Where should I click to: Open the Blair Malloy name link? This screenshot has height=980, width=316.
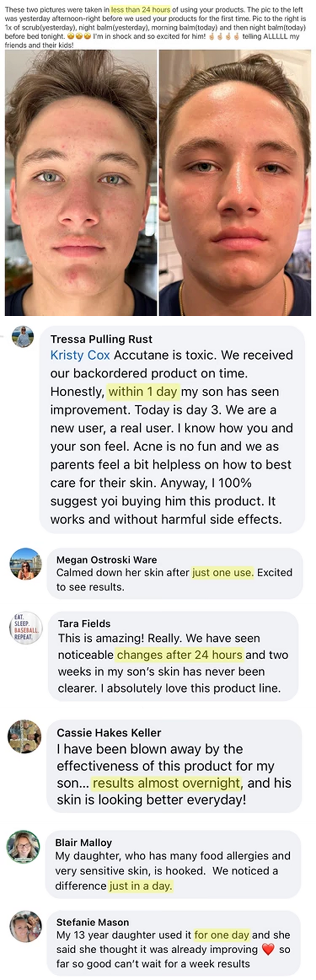coord(83,843)
